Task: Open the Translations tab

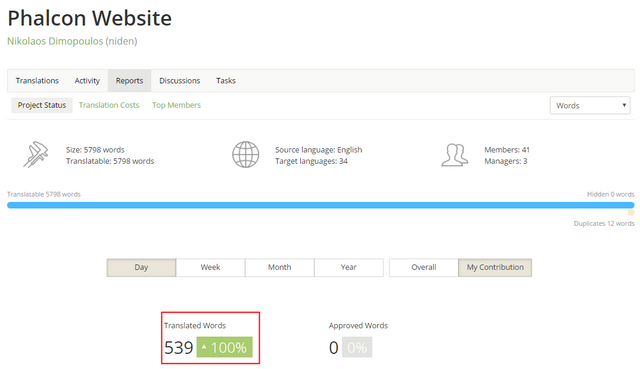Action: pos(37,81)
